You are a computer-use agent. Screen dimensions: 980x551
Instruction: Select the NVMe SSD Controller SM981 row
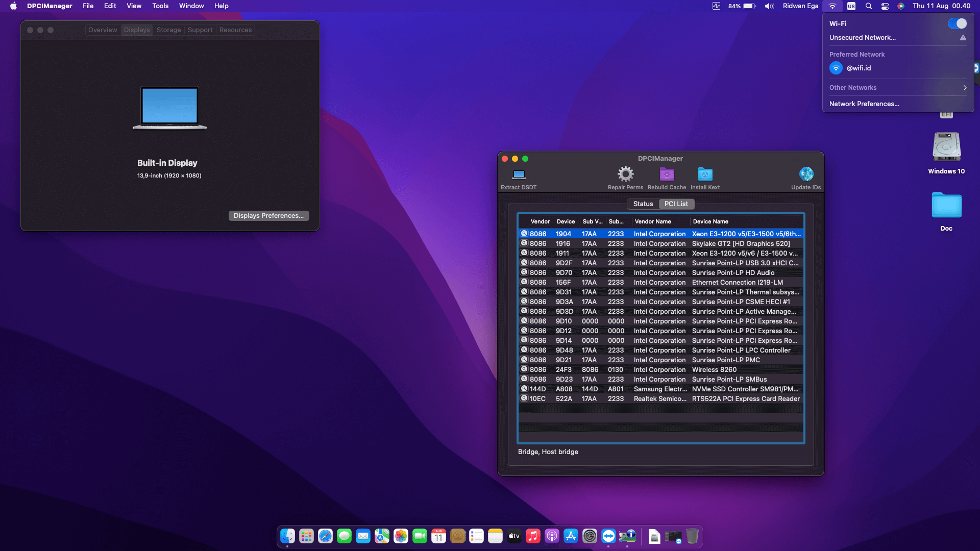(660, 389)
